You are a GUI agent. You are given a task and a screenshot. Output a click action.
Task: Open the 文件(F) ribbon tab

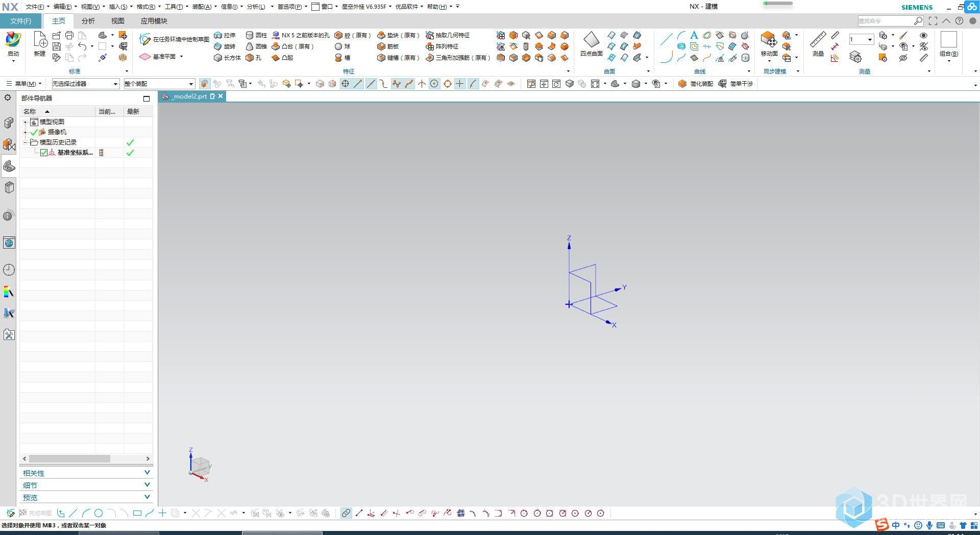pos(21,21)
